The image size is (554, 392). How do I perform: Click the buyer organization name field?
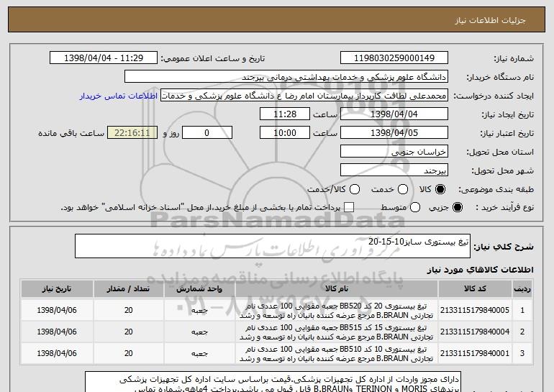(286, 77)
